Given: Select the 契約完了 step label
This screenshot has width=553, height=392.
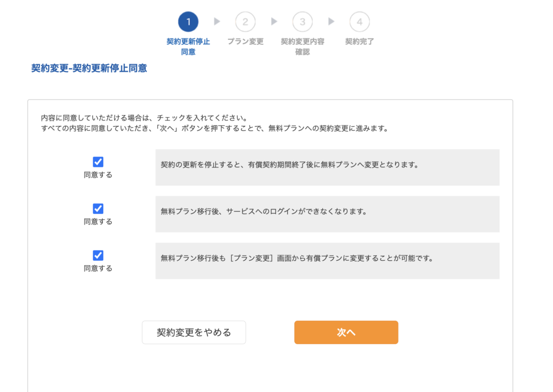Looking at the screenshot, I should point(359,42).
